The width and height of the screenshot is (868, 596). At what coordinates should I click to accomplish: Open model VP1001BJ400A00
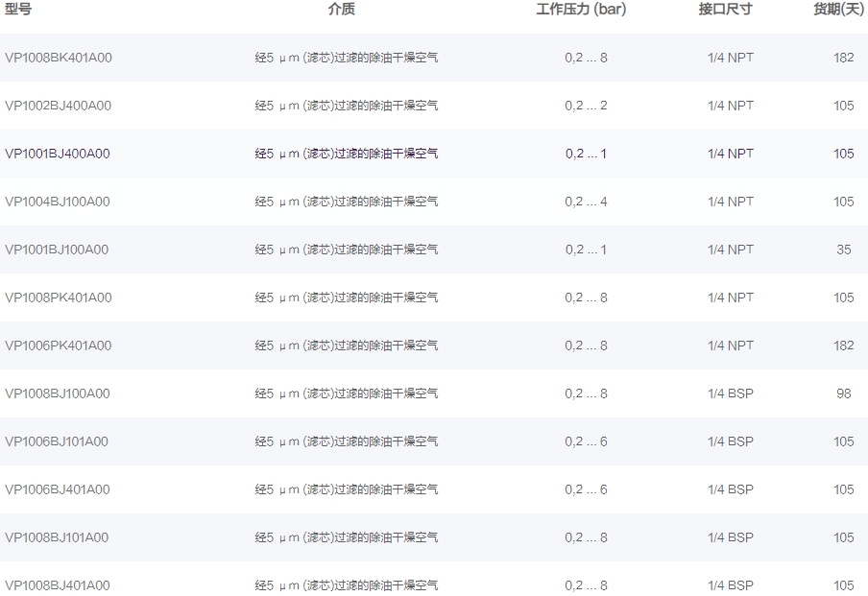[x=58, y=154]
